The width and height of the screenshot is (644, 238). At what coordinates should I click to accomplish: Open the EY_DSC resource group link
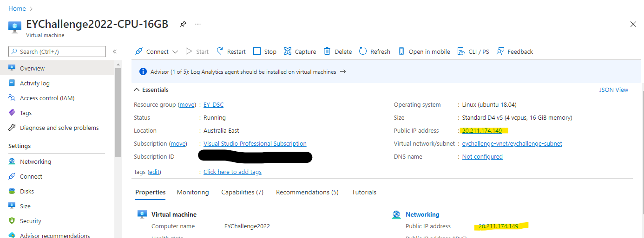213,104
